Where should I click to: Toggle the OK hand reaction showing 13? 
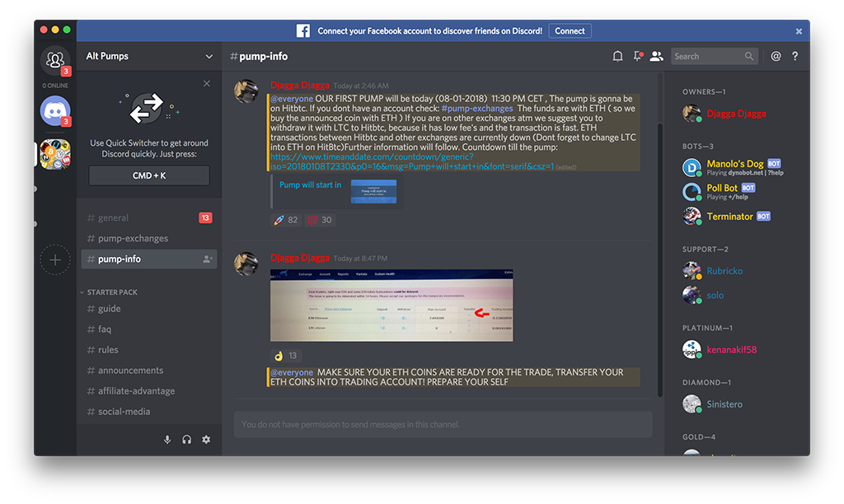tap(285, 356)
